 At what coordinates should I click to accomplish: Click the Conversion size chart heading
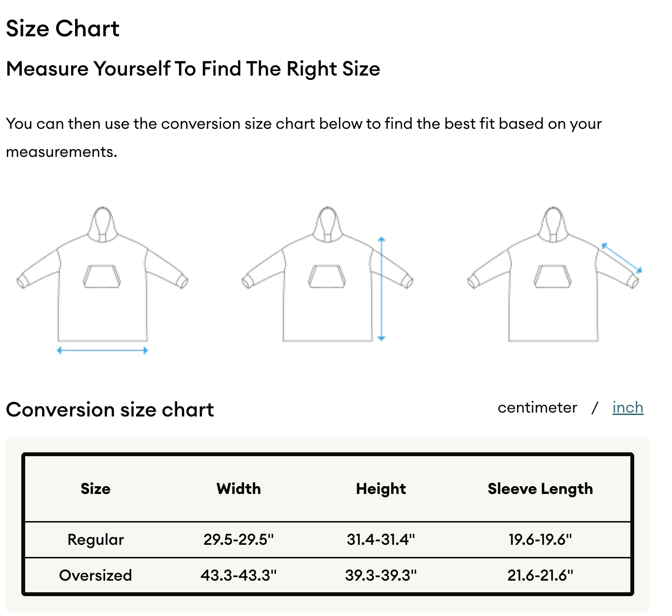110,410
